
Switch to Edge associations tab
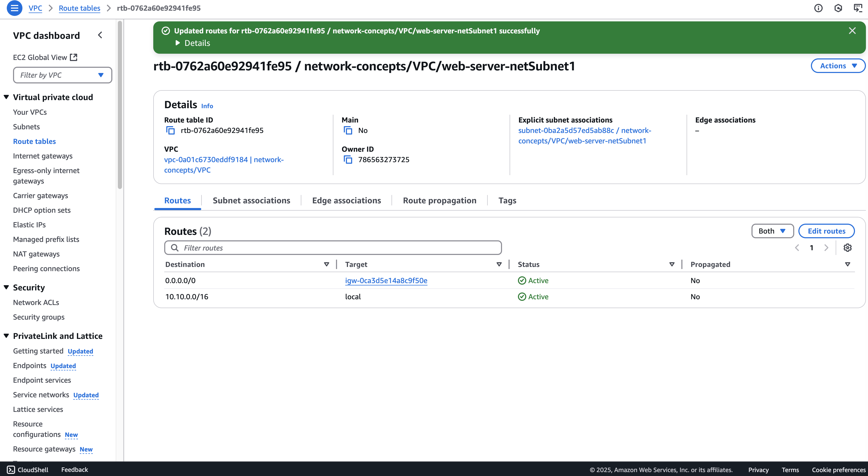(346, 200)
